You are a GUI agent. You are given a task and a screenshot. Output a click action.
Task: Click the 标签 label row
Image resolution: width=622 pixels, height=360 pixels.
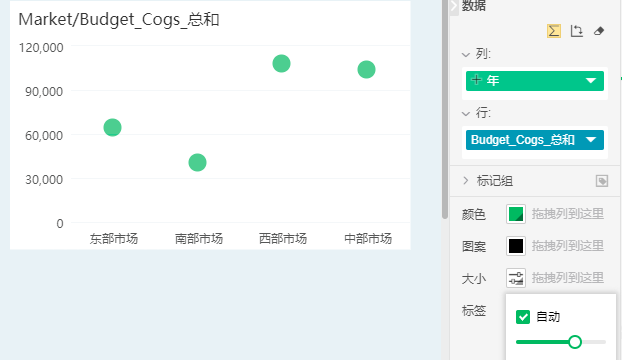pyautogui.click(x=474, y=310)
